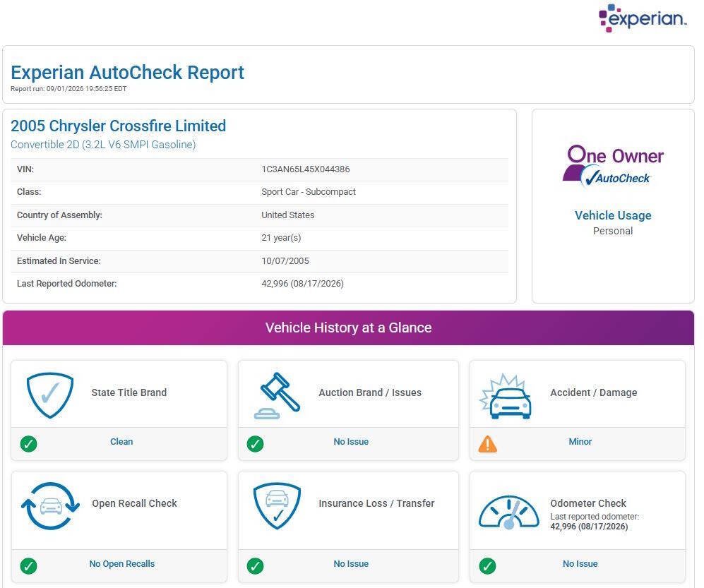This screenshot has height=588, width=704.
Task: Click the State Title Brand card title
Action: tap(129, 392)
